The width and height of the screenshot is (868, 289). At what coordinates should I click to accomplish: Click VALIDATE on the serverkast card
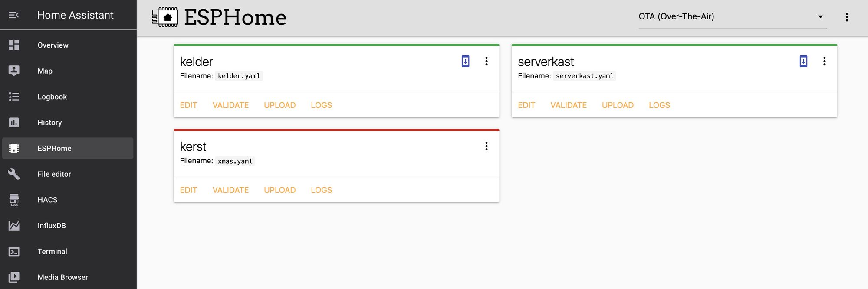568,105
